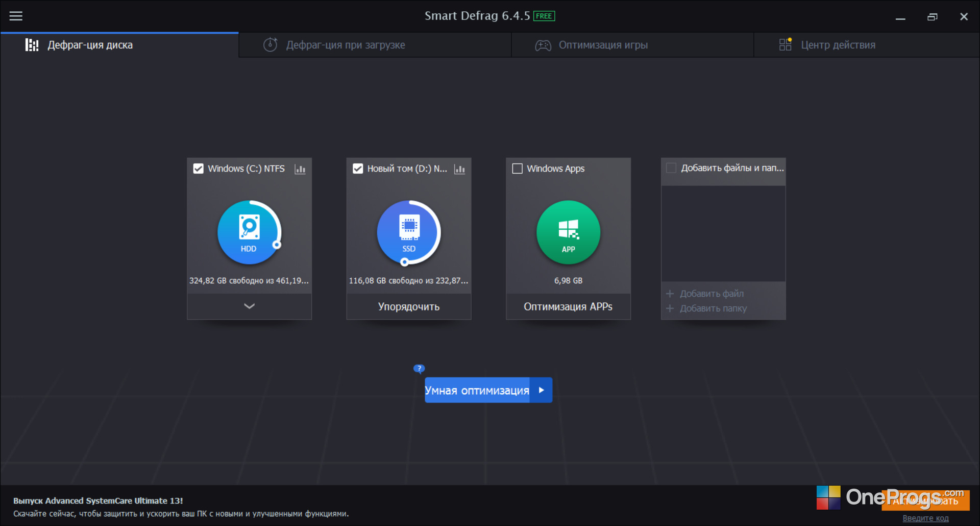Click the Оптимизация APPs button
Viewport: 980px width, 526px height.
coord(568,306)
